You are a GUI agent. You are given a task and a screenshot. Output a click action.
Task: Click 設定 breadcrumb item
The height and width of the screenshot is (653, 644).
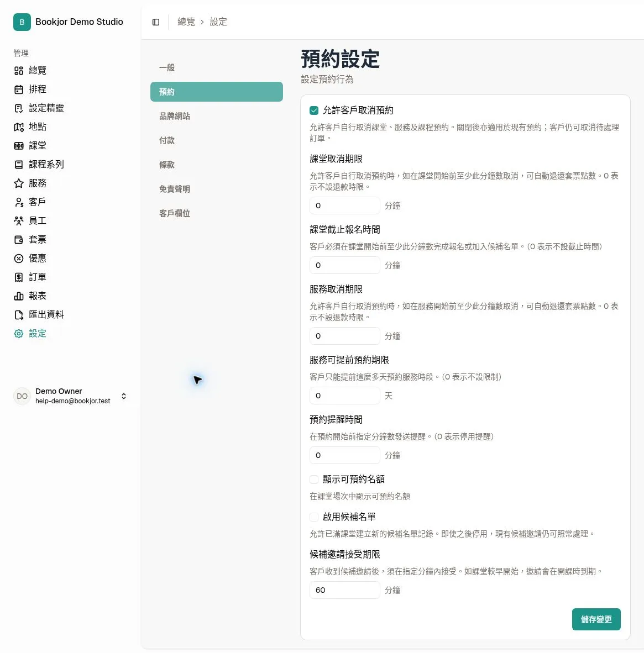(218, 22)
